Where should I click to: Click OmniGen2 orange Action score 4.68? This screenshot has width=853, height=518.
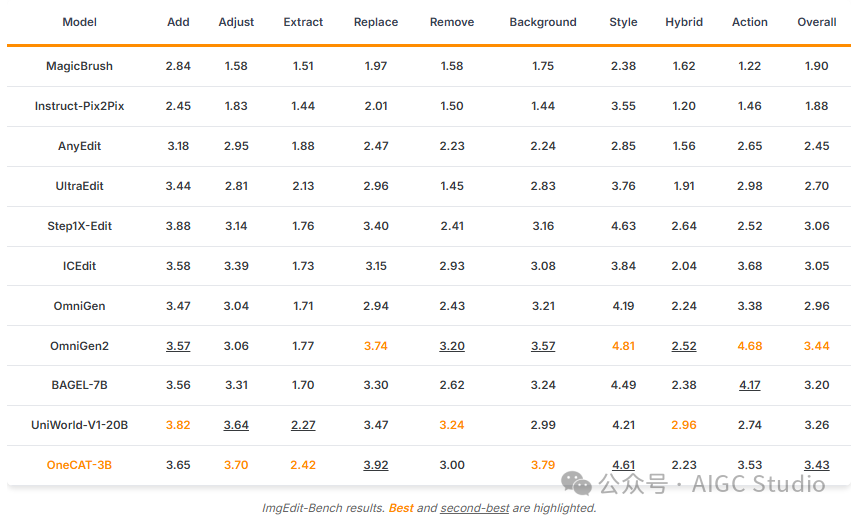750,346
